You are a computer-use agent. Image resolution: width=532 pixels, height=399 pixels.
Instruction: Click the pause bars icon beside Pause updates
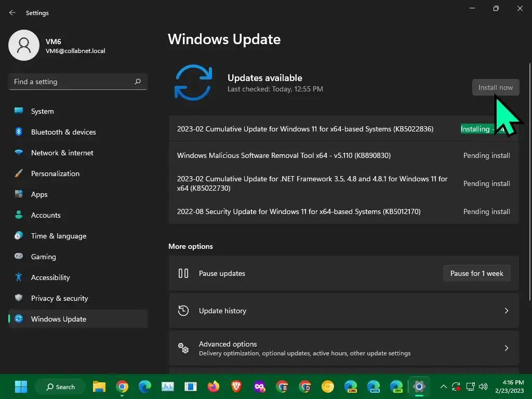pyautogui.click(x=183, y=273)
